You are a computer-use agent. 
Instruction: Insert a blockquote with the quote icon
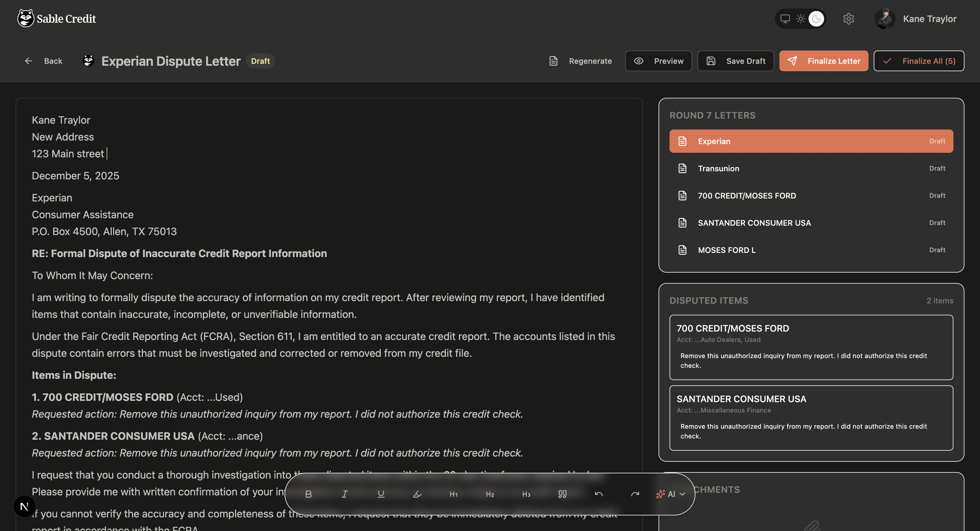(562, 494)
